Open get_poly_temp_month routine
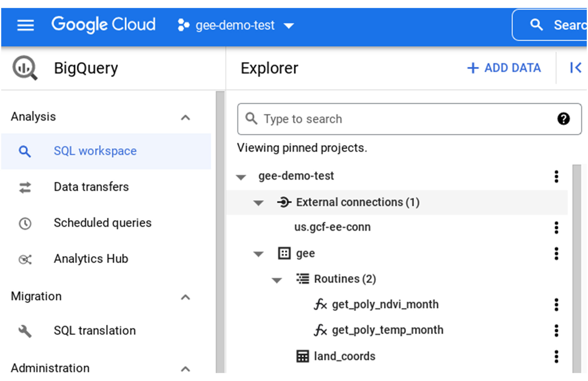588x381 pixels. click(387, 330)
